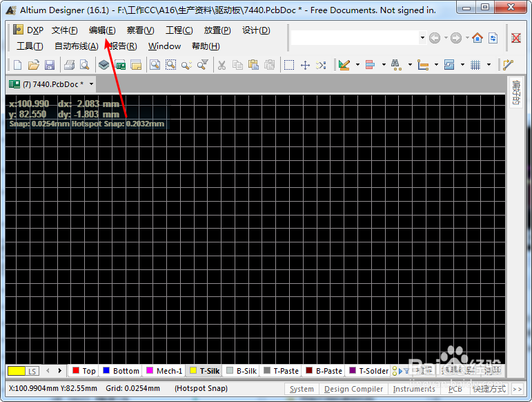Viewport: 532px width, 402px height.
Task: Print the document with the printer icon
Action: coord(70,65)
